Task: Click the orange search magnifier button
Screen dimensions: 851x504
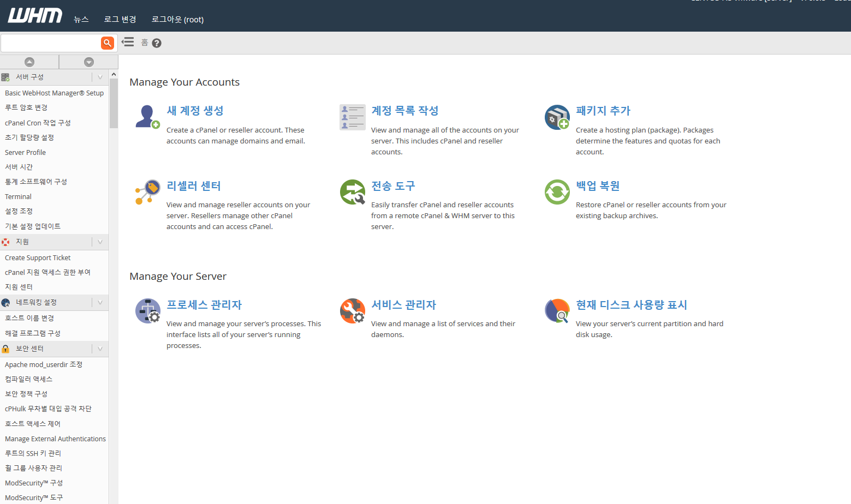Action: (108, 43)
